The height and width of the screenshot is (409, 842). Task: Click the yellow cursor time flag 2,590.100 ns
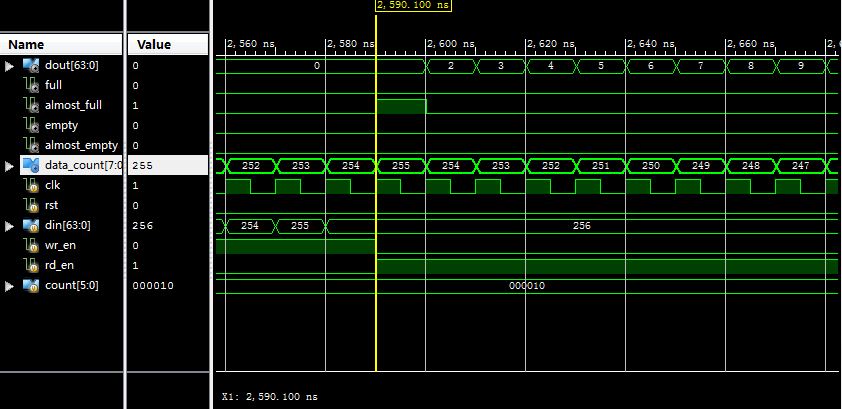tap(413, 5)
